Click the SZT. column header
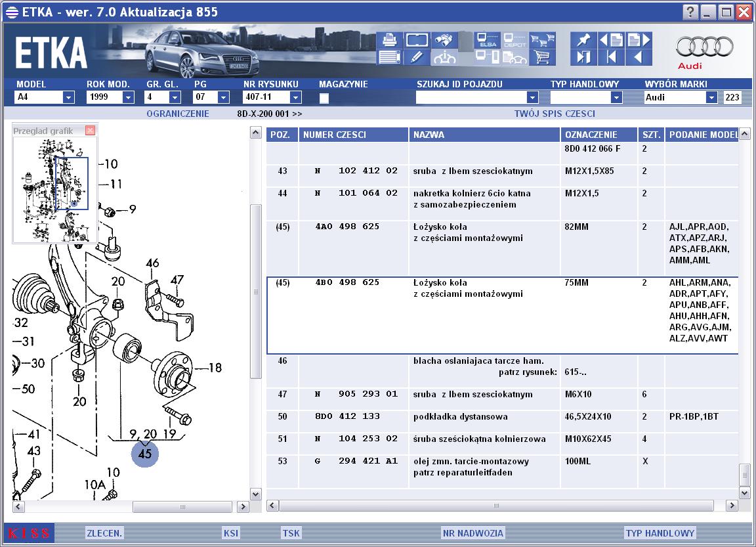756x547 pixels. [x=652, y=135]
